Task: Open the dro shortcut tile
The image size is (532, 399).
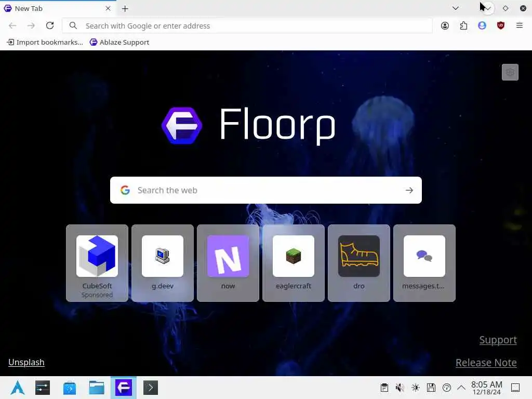Action: 359,263
